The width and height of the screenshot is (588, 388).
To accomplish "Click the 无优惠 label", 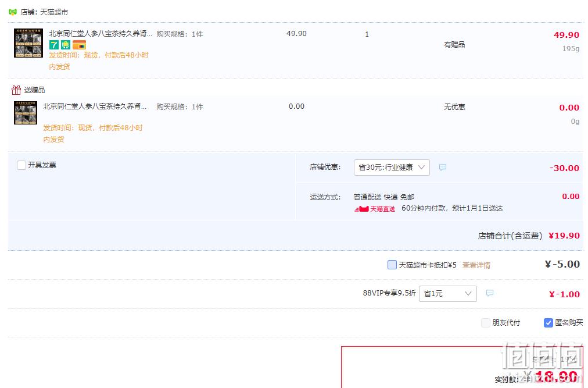I will (x=454, y=107).
